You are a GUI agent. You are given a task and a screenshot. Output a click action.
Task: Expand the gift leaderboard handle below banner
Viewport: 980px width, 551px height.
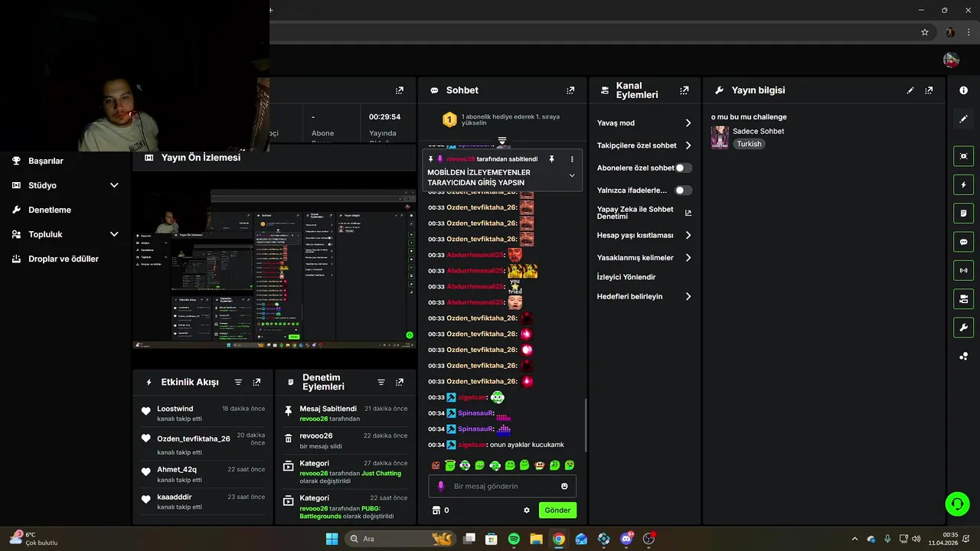click(x=502, y=141)
